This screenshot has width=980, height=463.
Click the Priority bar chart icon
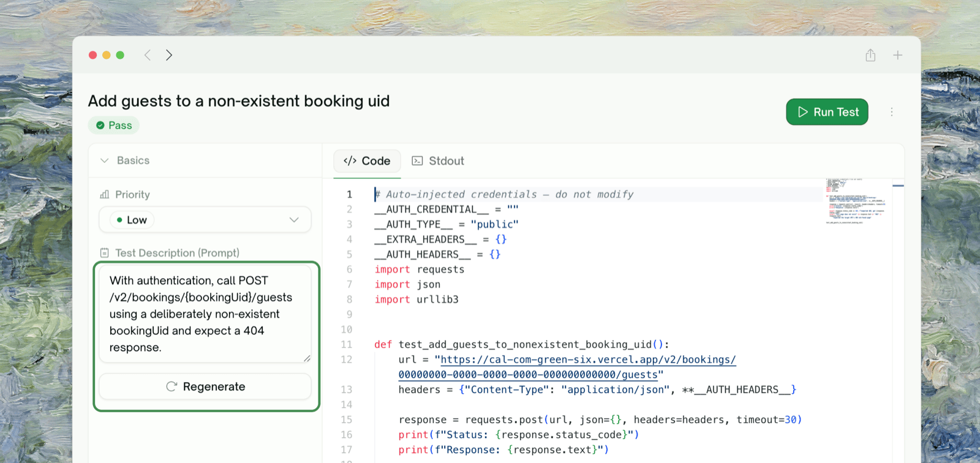tap(105, 194)
